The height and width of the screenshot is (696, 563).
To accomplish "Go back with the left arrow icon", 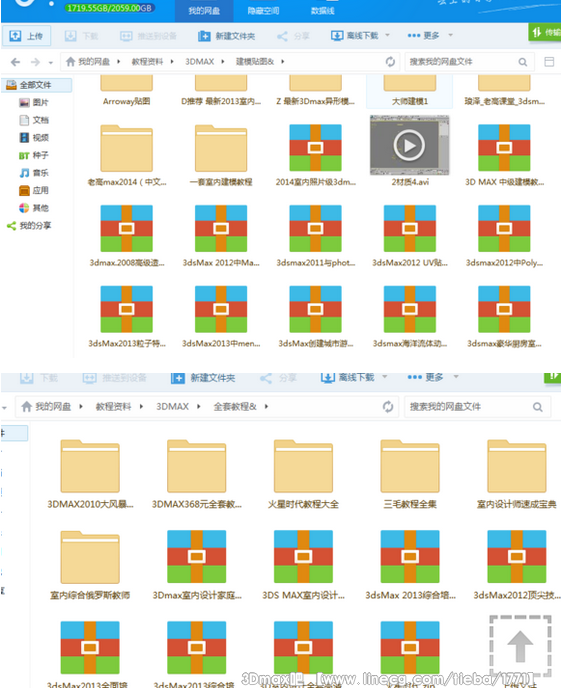I will 16,62.
